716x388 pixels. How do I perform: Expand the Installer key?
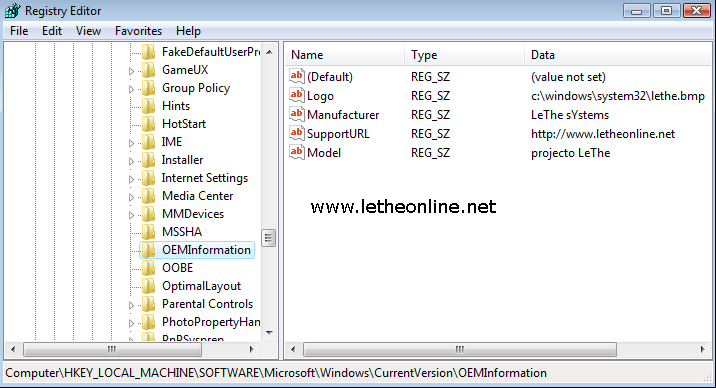[x=132, y=161]
